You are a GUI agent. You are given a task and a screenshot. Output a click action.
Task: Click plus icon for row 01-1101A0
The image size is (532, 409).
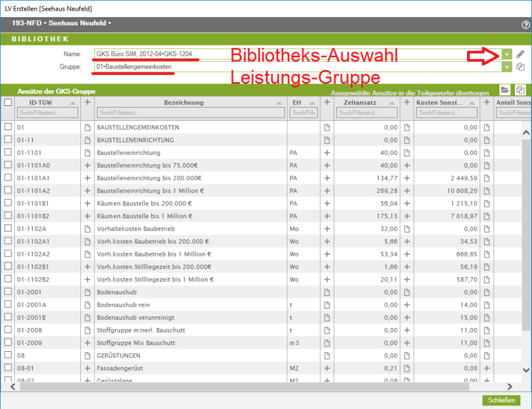click(x=87, y=165)
